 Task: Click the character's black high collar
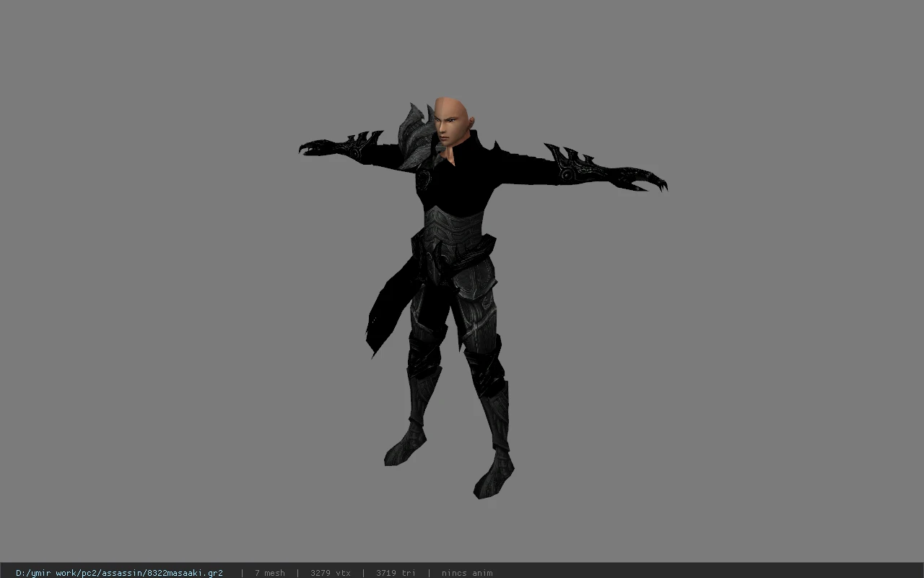click(462, 148)
